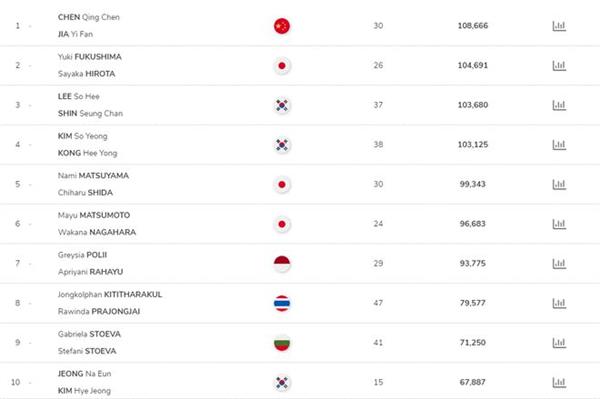View ranking breakdown chart for KIM So Yeong
The height and width of the screenshot is (399, 600).
pos(559,145)
